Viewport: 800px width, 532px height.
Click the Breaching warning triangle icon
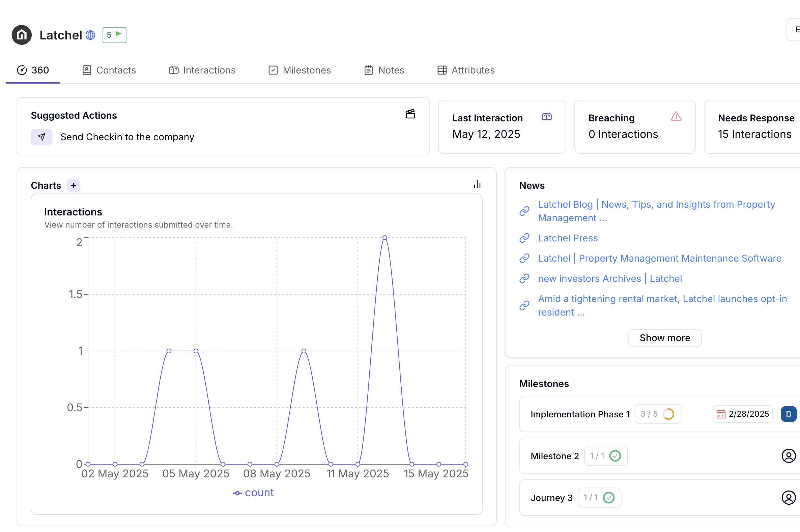point(676,116)
